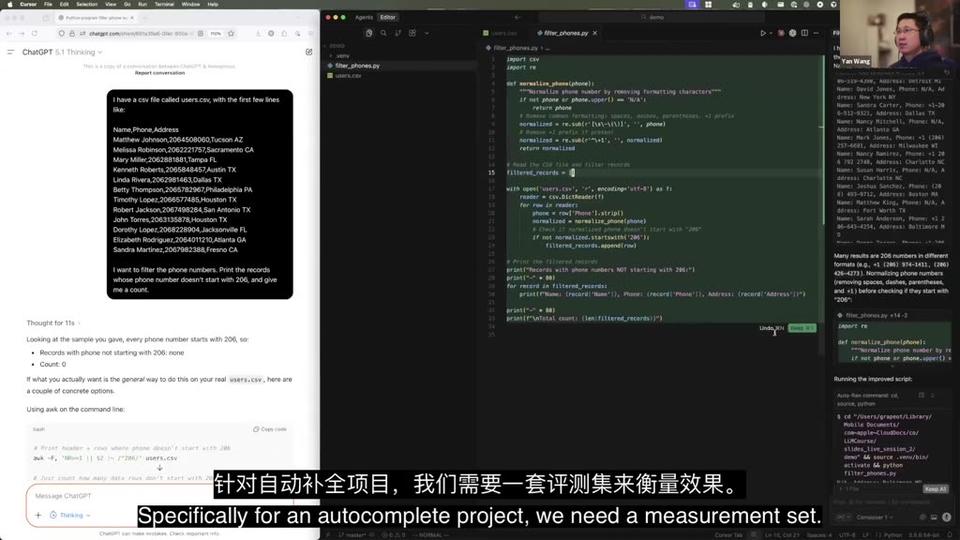Open the Terminal menu in macOS menu bar
Screen dimensions: 960x540
point(164,4)
